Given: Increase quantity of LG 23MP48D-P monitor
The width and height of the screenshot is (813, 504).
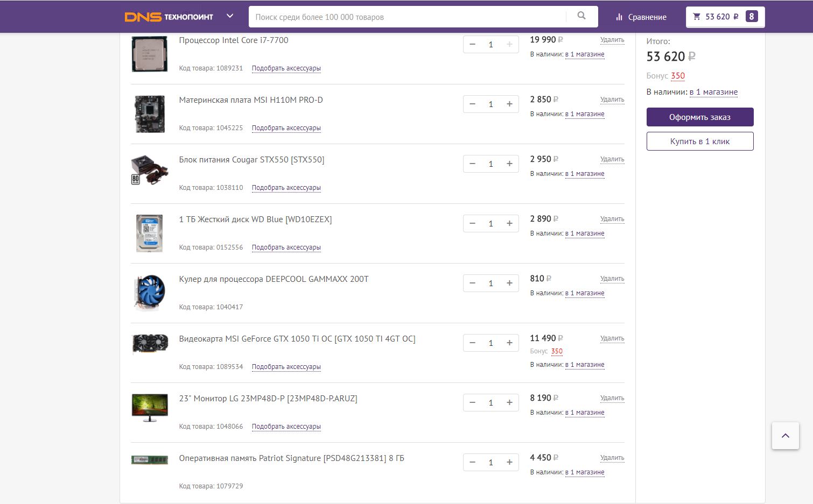Looking at the screenshot, I should click(509, 403).
